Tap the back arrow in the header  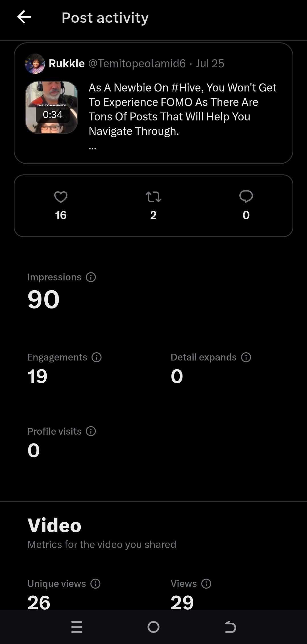pyautogui.click(x=24, y=17)
